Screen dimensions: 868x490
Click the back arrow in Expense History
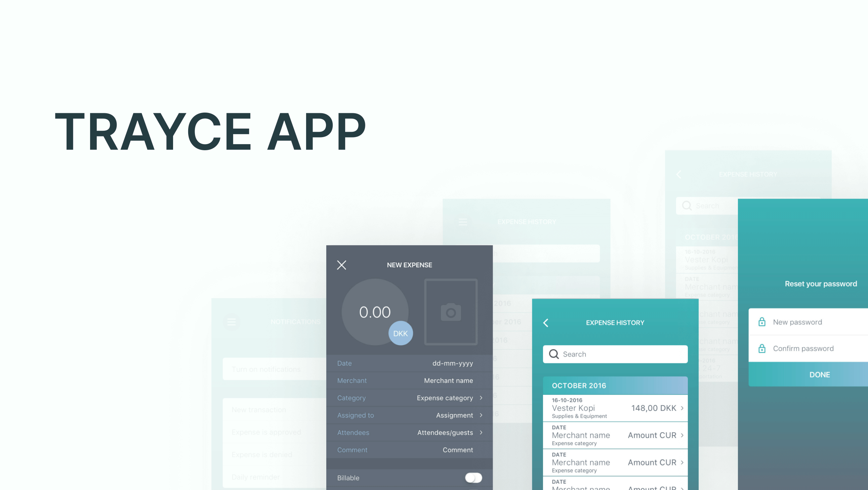tap(546, 322)
